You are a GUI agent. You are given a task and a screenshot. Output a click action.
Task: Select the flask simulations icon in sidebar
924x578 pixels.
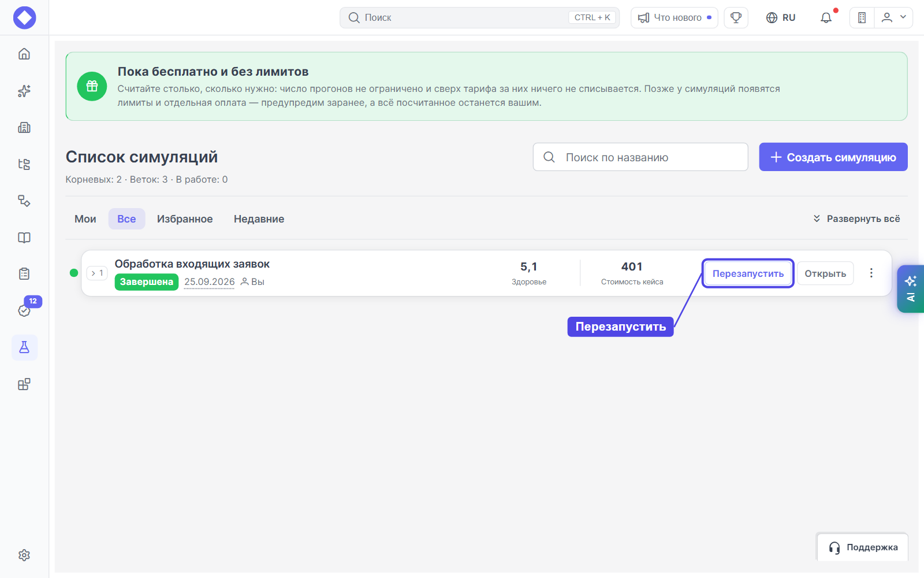point(24,347)
